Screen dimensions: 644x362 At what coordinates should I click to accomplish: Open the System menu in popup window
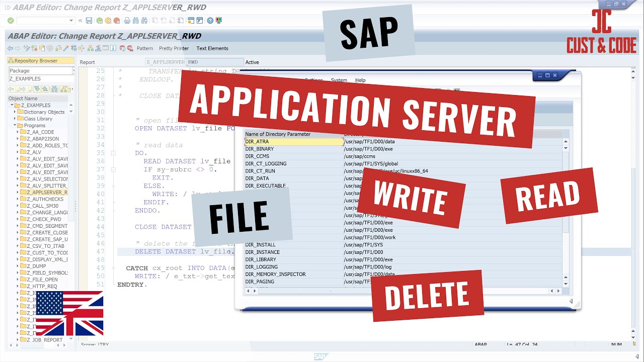pos(339,80)
